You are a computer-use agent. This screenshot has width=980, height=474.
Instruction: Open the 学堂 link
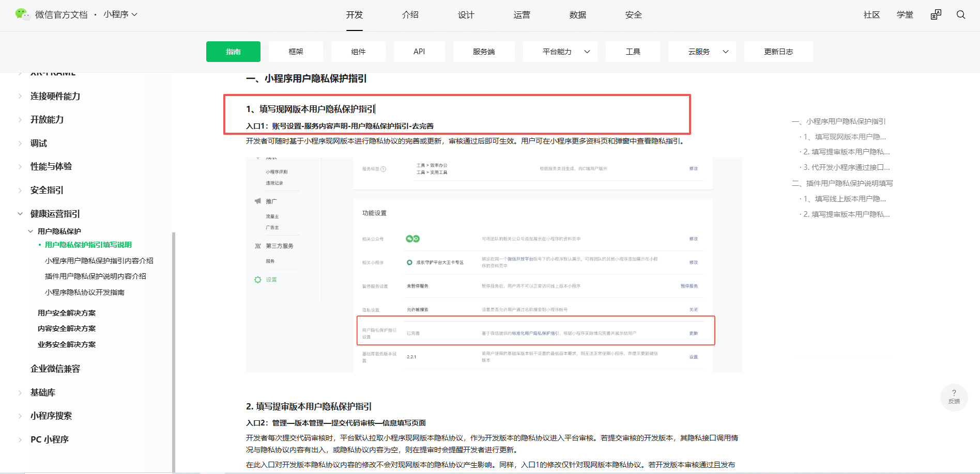tap(905, 15)
